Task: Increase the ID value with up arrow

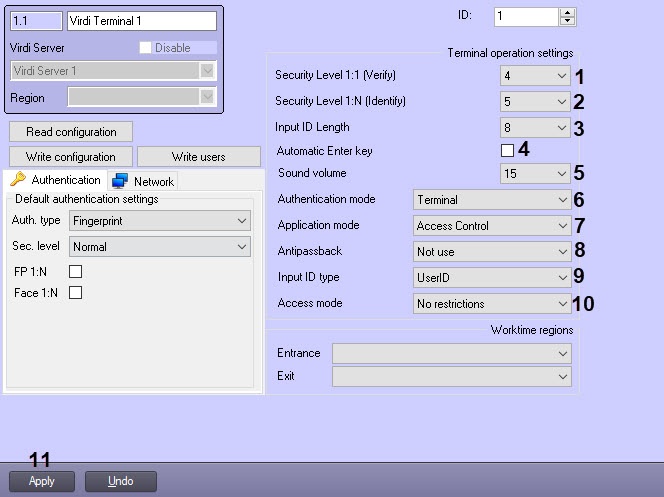Action: [x=569, y=12]
